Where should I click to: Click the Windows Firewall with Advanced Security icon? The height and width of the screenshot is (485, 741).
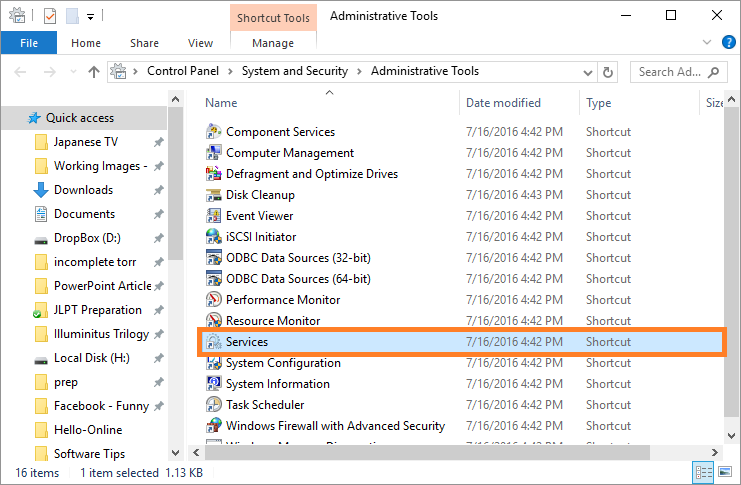pyautogui.click(x=214, y=425)
